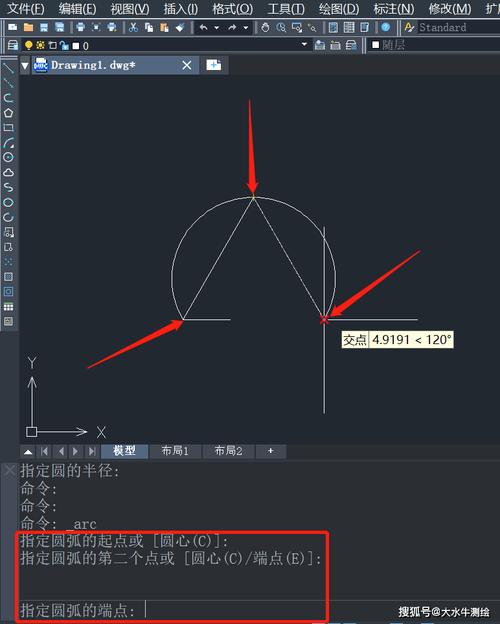Click the Match Properties brush icon
This screenshot has height=624, width=500.
coord(180,27)
